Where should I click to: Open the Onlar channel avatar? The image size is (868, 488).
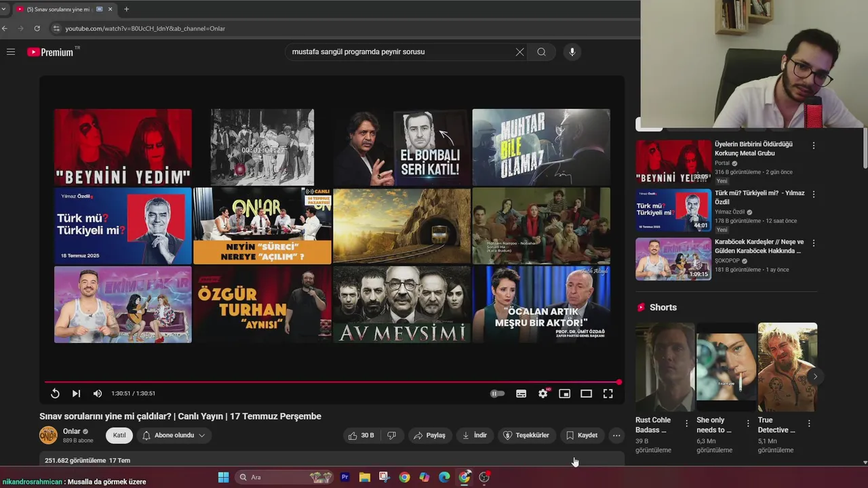click(x=48, y=435)
